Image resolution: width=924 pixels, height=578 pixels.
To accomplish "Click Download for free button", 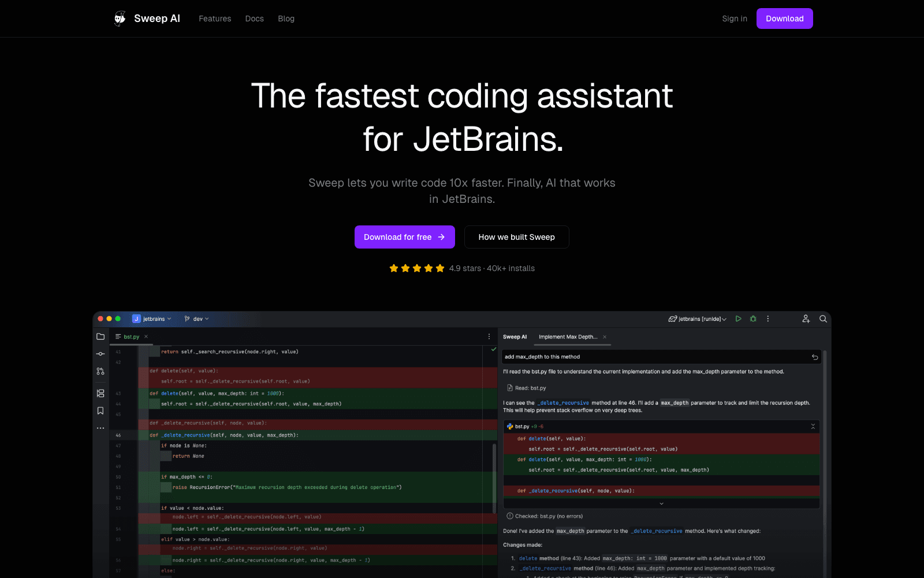I will 404,237.
